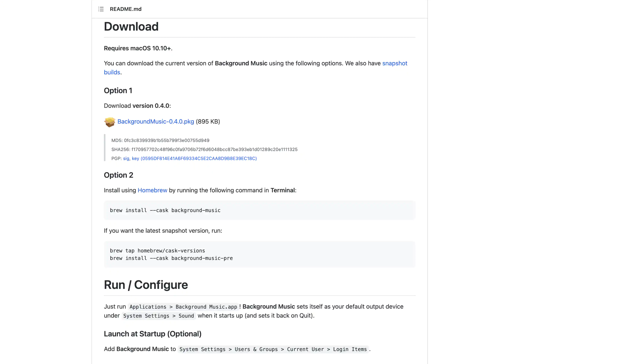Click the Users & Groups Login Items inline code
Screen dimensions: 644x364
click(x=273, y=349)
